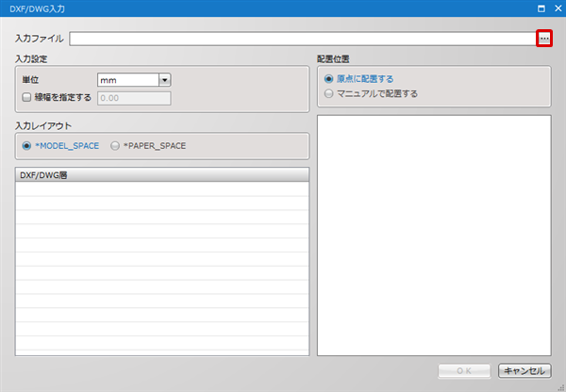Select the *MODEL_SPACE layout option
This screenshot has width=566, height=392.
25,146
